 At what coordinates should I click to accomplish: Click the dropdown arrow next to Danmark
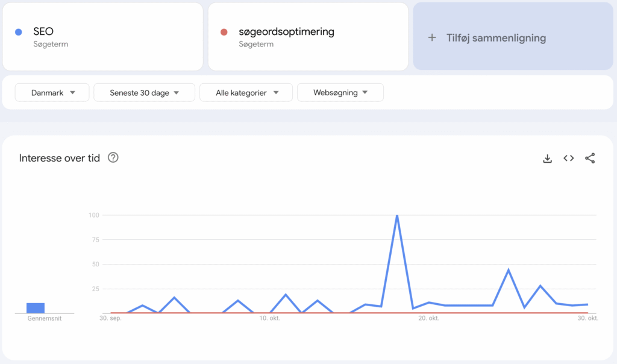pos(72,93)
